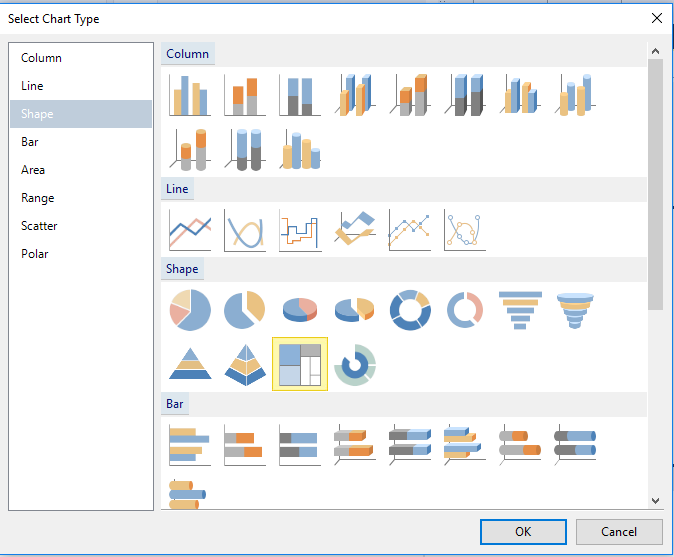Screen dimensions: 674x557
Task: Select the step line chart icon
Action: click(300, 230)
